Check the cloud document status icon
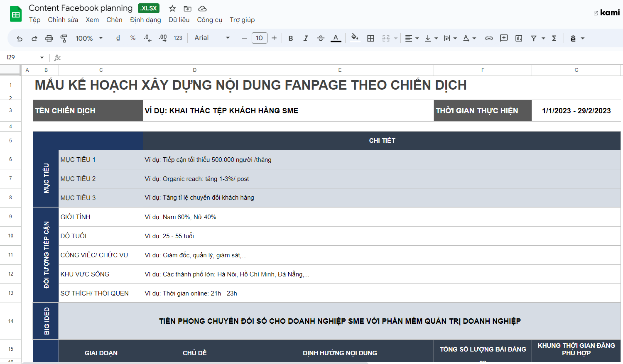 202,8
